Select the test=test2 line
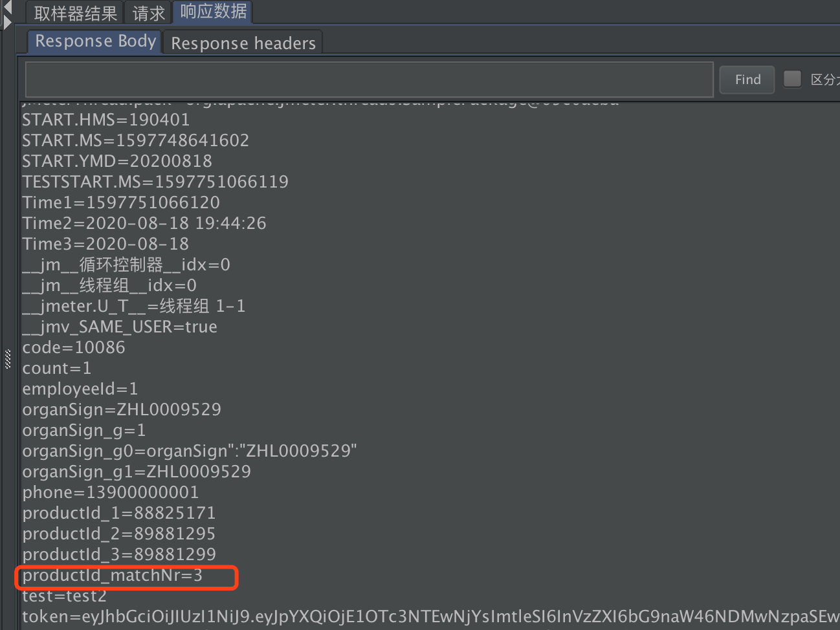 tap(65, 596)
